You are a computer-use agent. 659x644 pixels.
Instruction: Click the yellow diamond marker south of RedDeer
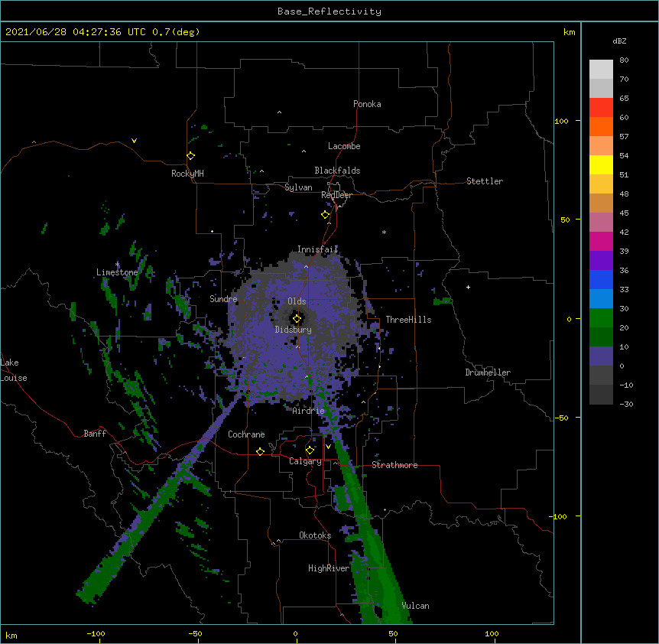326,215
